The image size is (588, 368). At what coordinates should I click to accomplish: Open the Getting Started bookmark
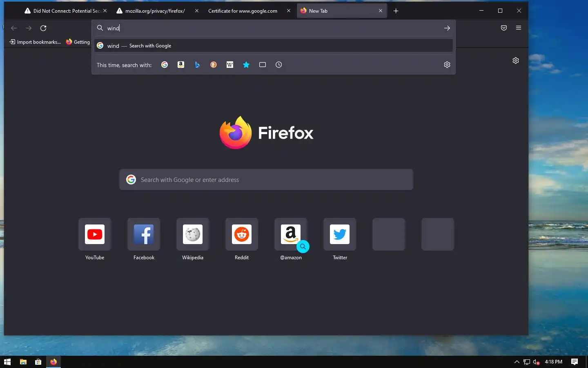[x=78, y=42]
